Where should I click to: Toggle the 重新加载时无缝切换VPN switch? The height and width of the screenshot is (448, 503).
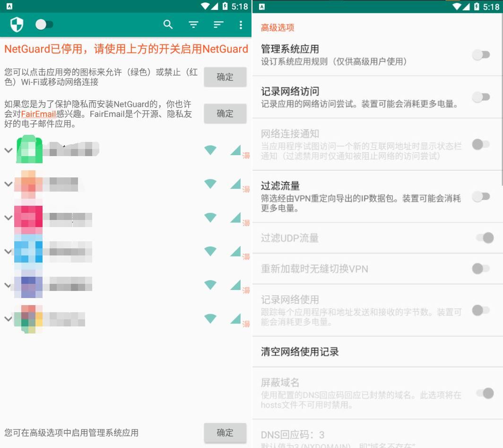click(x=481, y=269)
